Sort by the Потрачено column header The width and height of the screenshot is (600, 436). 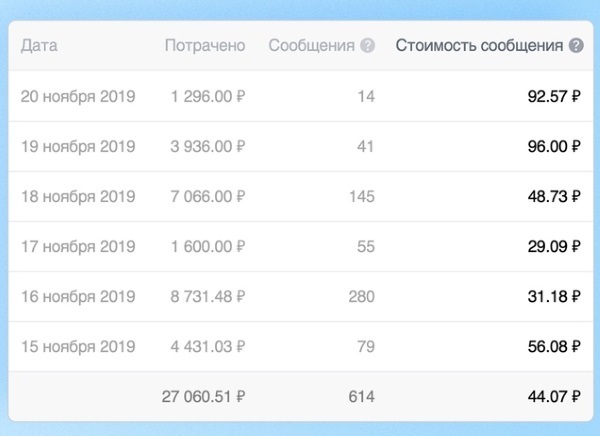point(205,46)
